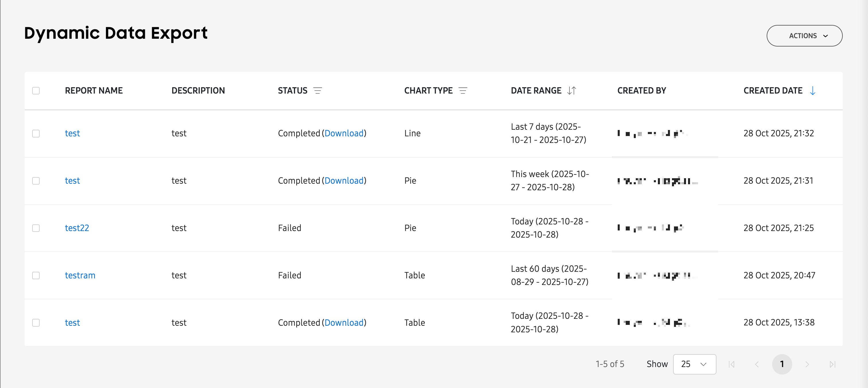Open the Actions dropdown
868x388 pixels.
click(x=804, y=36)
